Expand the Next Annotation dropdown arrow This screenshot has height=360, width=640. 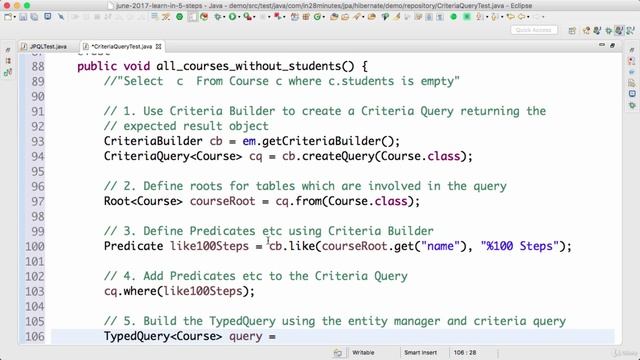pos(487,17)
